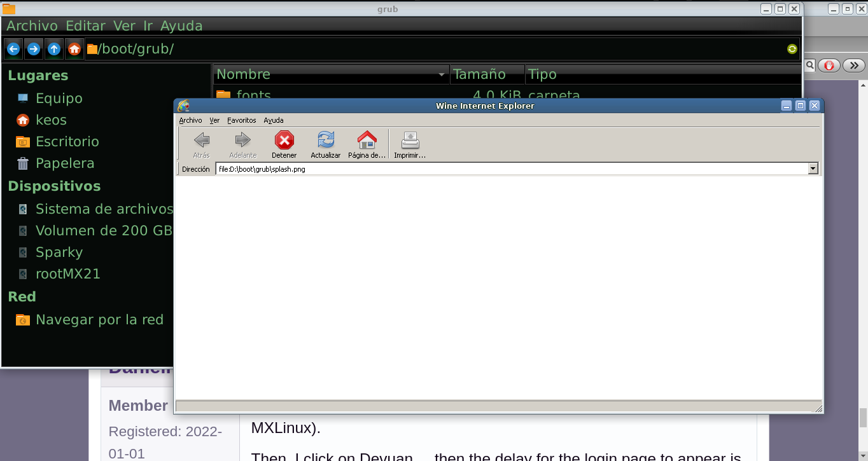Go up one folder in file manager
The width and height of the screenshot is (868, 461).
pos(54,49)
